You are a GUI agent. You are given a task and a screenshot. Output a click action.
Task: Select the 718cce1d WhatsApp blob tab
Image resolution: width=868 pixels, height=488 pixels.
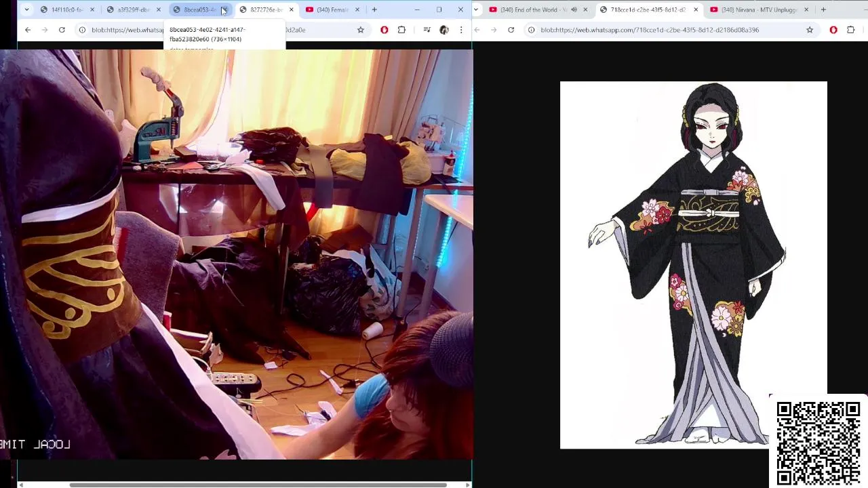pos(648,9)
